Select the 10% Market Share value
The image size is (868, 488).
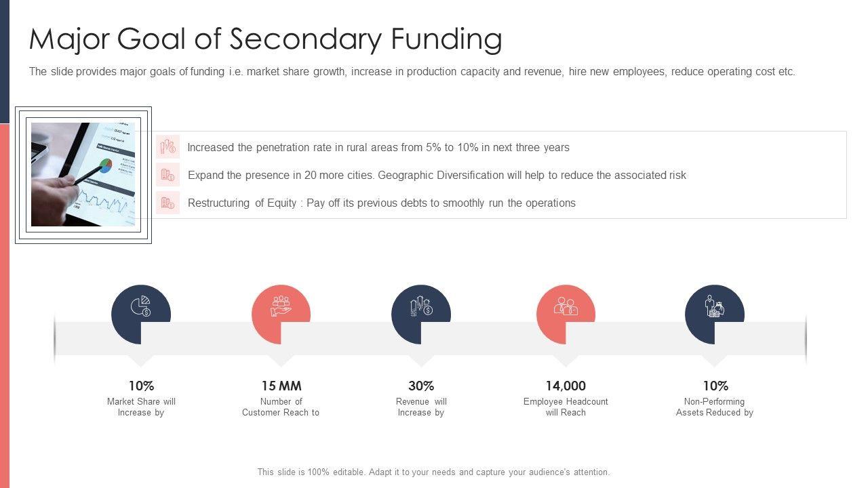coord(141,386)
